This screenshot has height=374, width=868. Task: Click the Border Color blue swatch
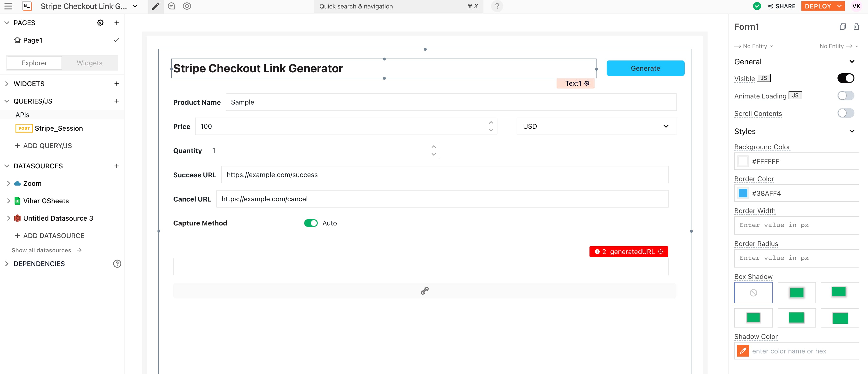click(743, 193)
